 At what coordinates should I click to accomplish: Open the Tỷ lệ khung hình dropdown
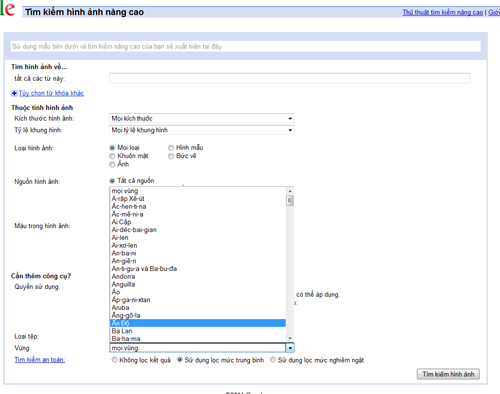click(202, 130)
